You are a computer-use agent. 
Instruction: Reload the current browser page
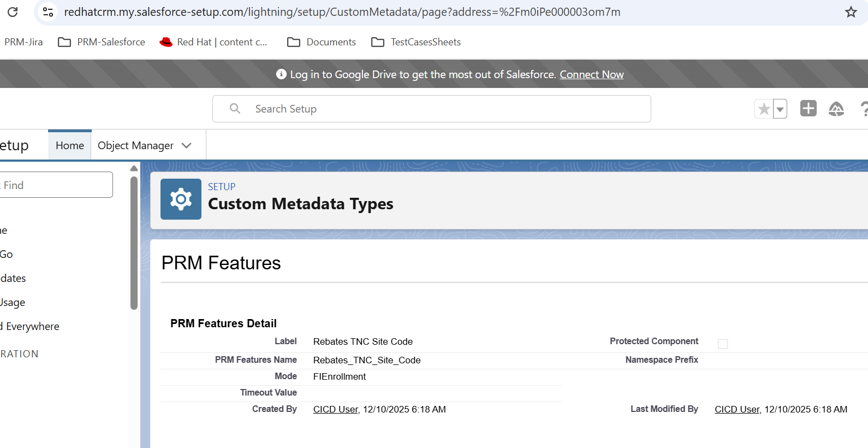[13, 12]
